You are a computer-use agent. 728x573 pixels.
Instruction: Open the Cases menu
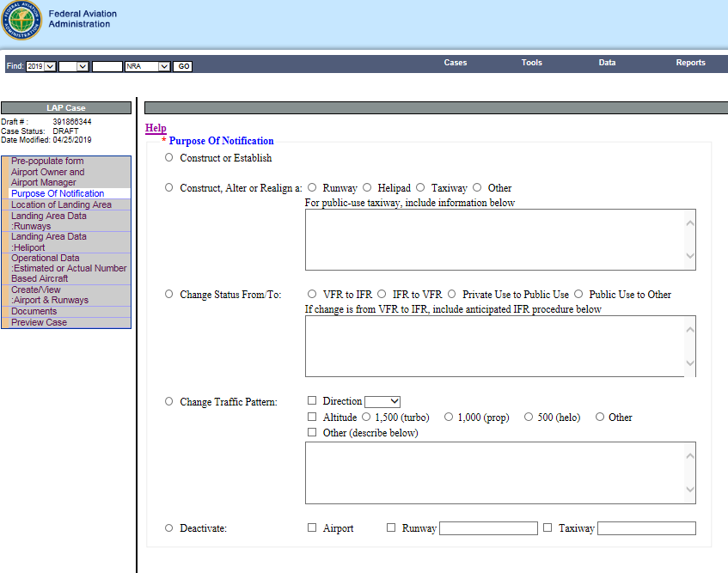(x=456, y=63)
